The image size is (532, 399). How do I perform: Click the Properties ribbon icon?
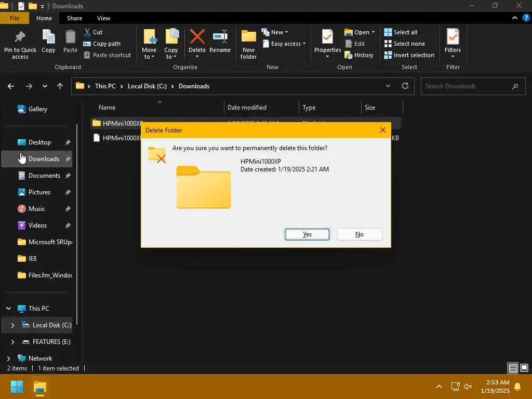tap(327, 37)
